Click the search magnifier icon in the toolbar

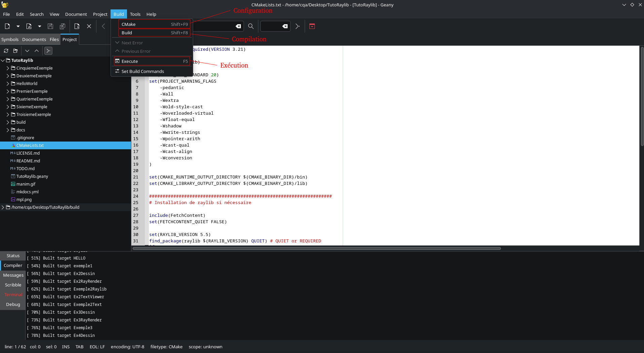click(x=250, y=26)
